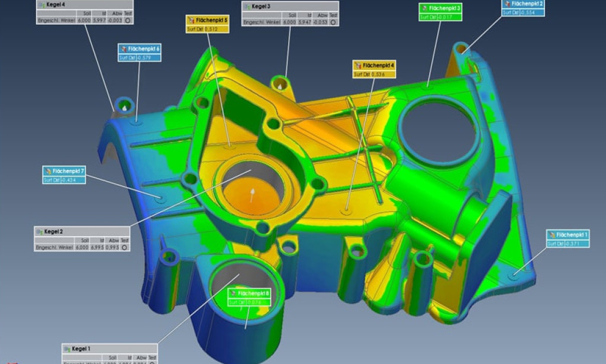Select the Flächenpkt 6 label title

143,49
